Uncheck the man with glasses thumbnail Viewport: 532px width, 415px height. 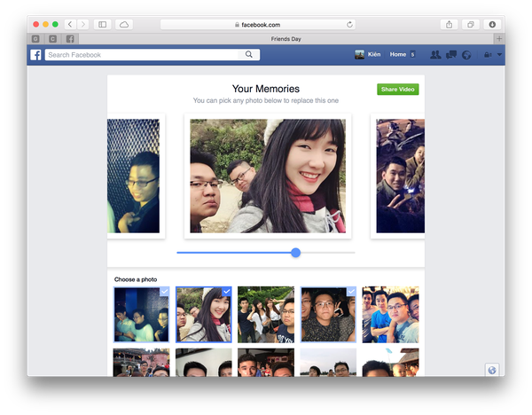(x=328, y=314)
